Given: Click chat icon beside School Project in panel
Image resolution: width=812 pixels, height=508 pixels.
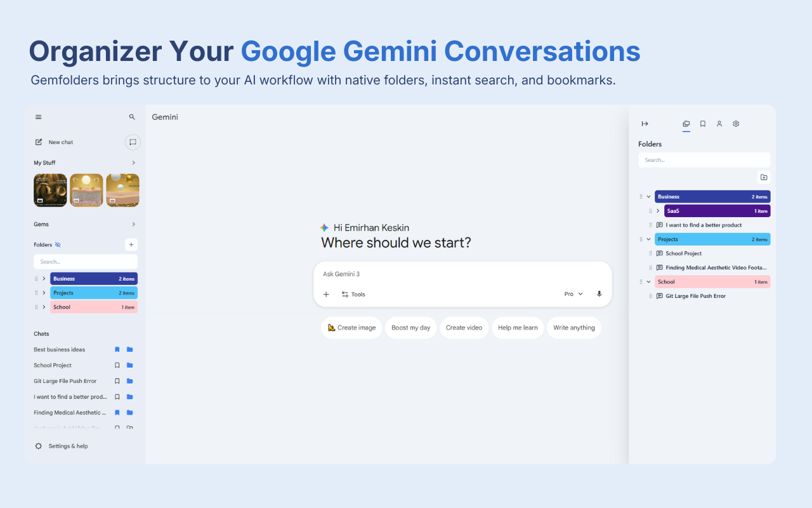Looking at the screenshot, I should coord(660,253).
